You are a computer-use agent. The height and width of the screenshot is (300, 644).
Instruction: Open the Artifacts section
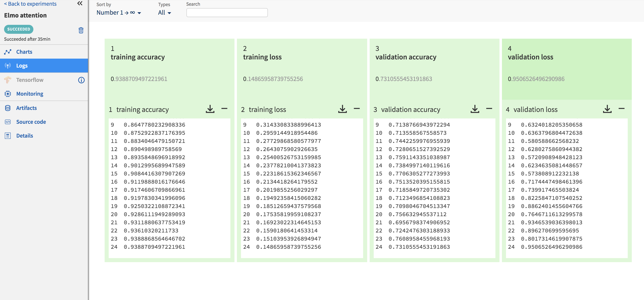coord(26,108)
